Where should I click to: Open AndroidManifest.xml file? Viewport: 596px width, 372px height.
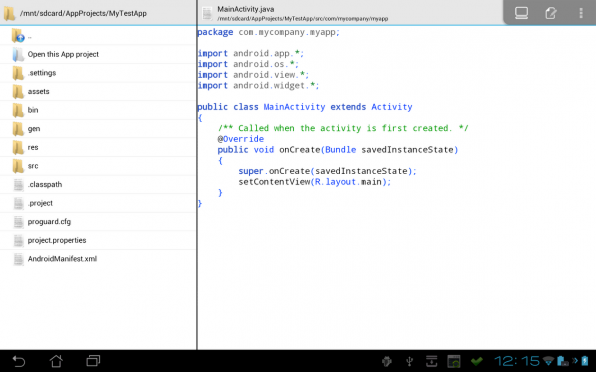pos(98,259)
